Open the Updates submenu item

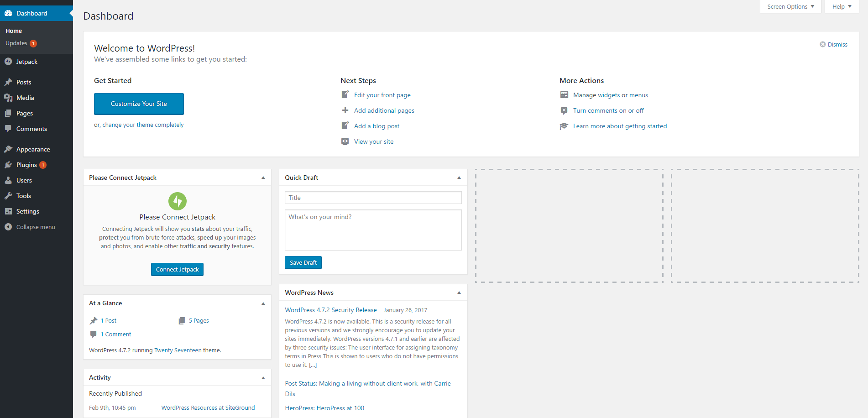tap(16, 43)
